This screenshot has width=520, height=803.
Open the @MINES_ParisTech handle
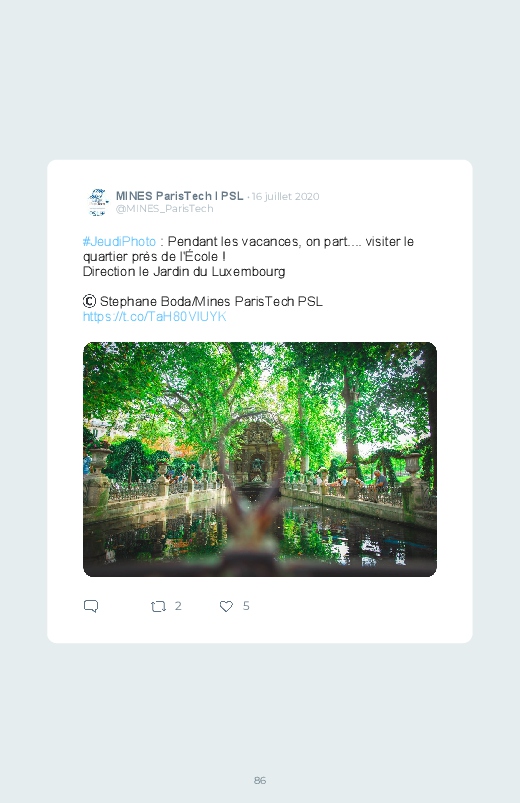coord(164,208)
